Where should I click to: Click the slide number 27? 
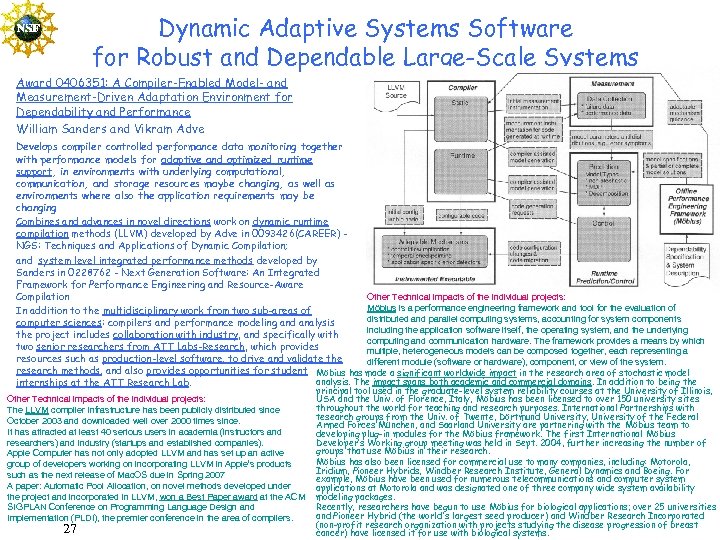(70, 529)
